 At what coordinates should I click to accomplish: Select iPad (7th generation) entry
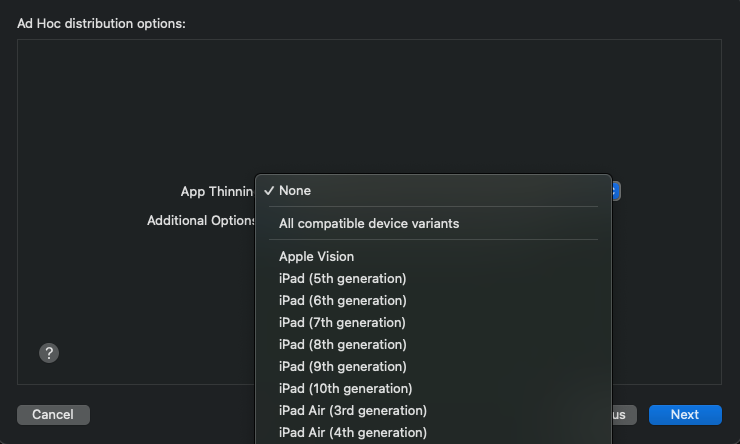pos(342,322)
